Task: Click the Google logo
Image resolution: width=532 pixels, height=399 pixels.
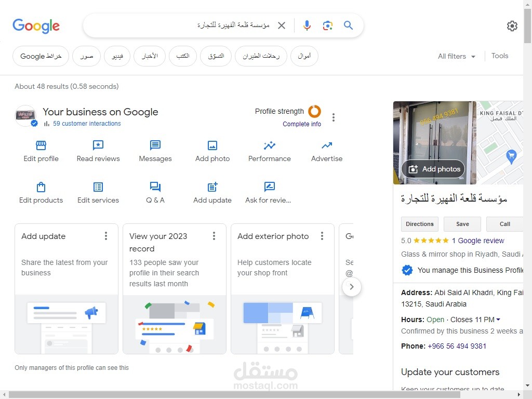Action: tap(36, 26)
